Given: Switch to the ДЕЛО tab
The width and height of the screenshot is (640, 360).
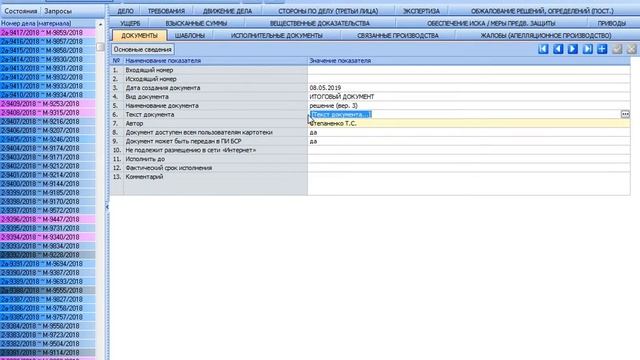Looking at the screenshot, I should pyautogui.click(x=125, y=11).
